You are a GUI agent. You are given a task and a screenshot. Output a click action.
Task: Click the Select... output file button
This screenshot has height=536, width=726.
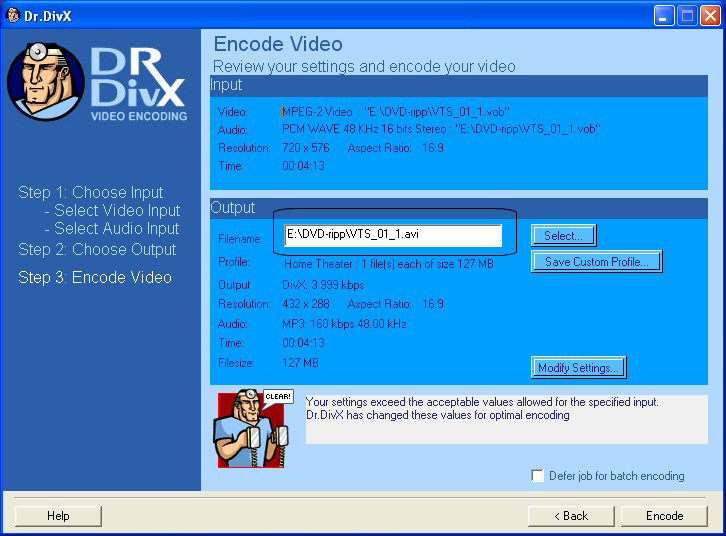[x=563, y=236]
